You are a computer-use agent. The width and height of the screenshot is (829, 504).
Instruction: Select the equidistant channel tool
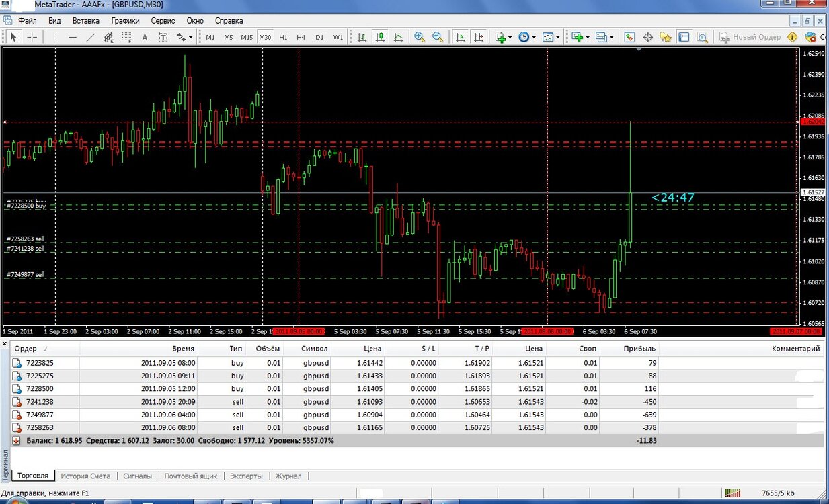(108, 37)
